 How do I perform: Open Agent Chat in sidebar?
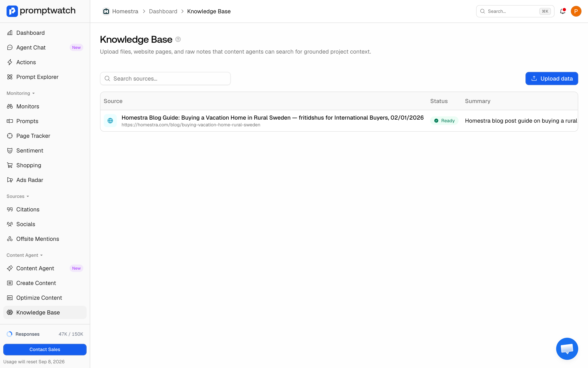click(x=45, y=47)
